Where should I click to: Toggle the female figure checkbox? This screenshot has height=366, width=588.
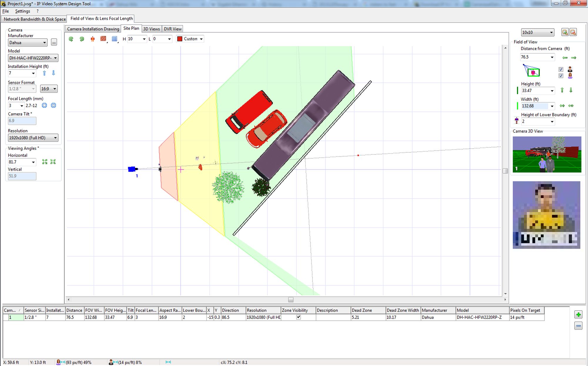tap(561, 76)
